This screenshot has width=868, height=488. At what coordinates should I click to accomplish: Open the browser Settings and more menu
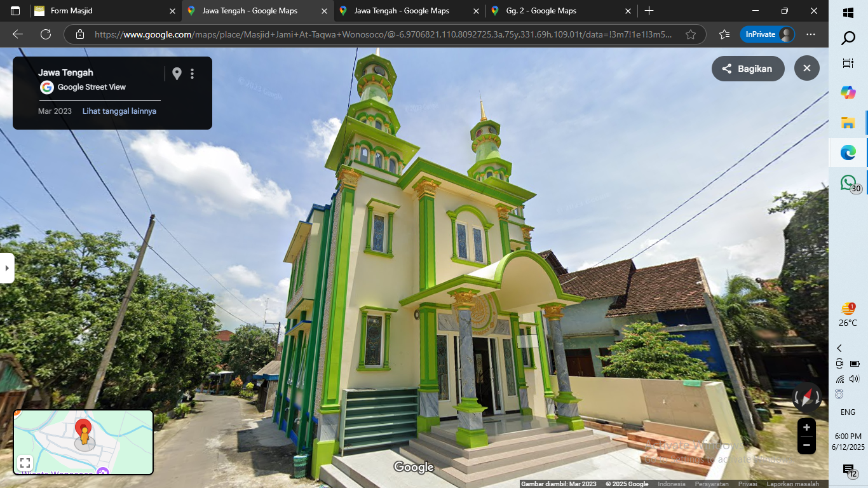pos(811,34)
